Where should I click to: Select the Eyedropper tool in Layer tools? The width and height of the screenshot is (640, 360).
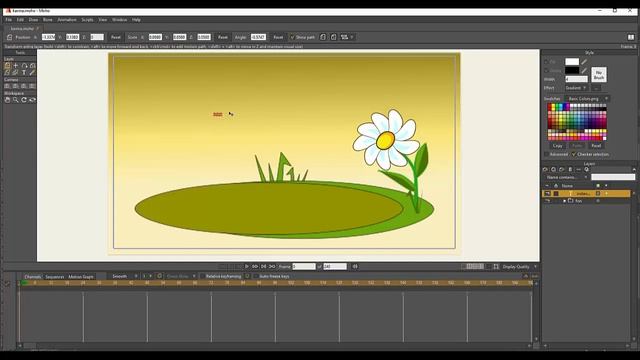(32, 72)
